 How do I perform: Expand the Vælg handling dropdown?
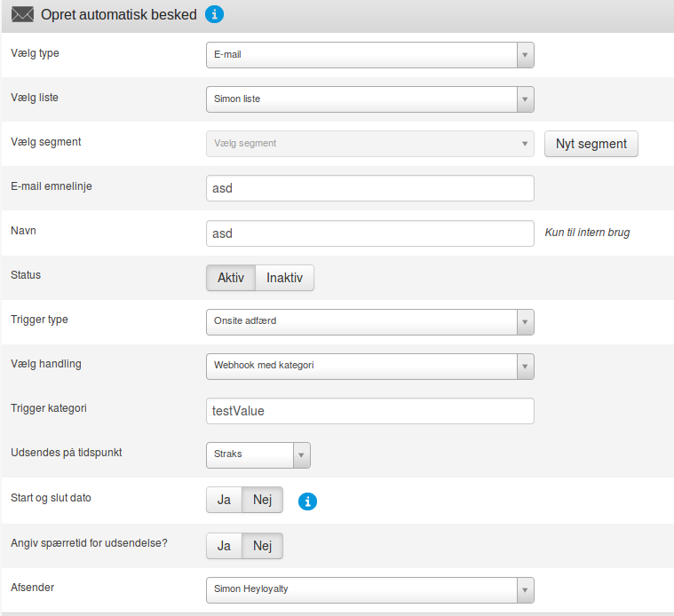(x=369, y=366)
